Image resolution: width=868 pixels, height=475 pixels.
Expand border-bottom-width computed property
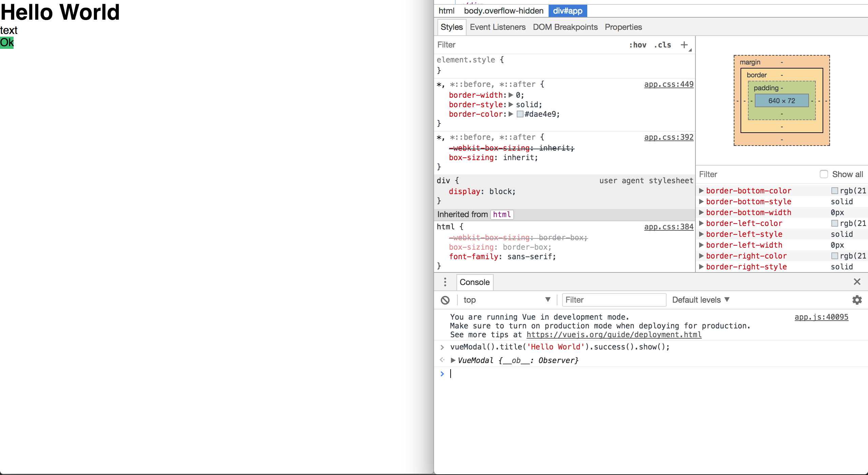(702, 212)
